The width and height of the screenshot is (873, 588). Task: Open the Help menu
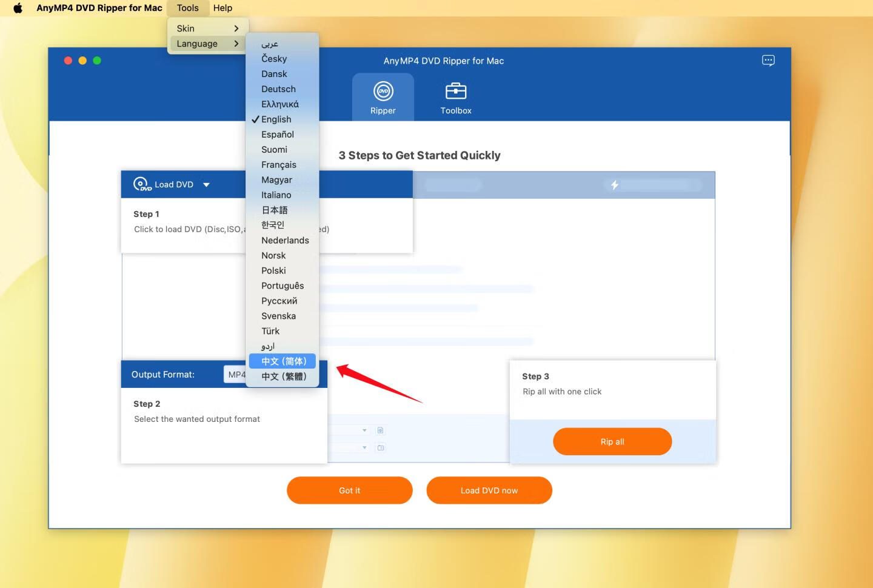pos(222,8)
